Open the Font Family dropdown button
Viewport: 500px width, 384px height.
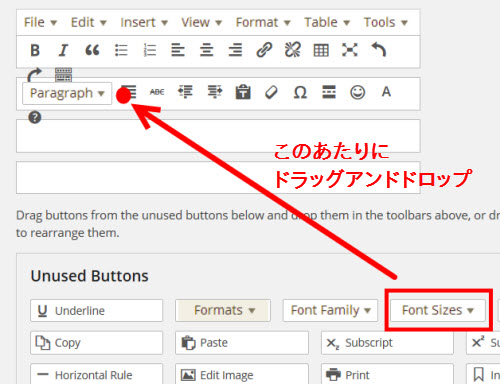point(330,310)
